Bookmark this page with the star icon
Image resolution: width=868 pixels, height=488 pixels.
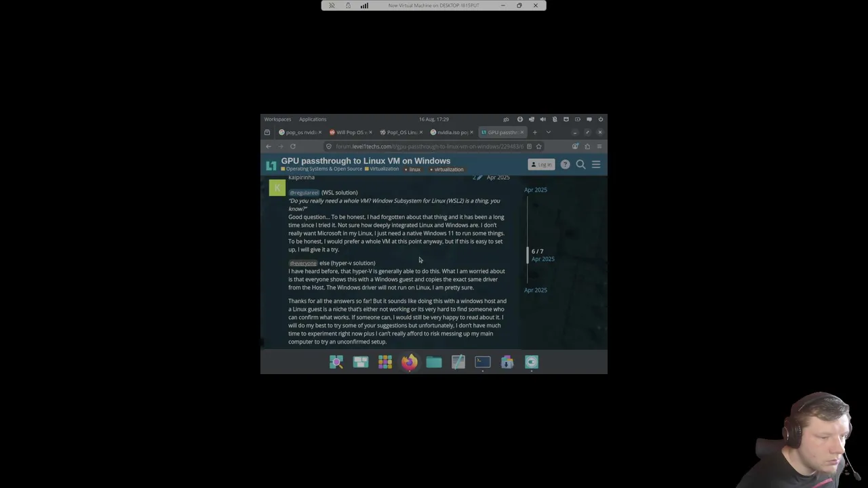pos(539,146)
